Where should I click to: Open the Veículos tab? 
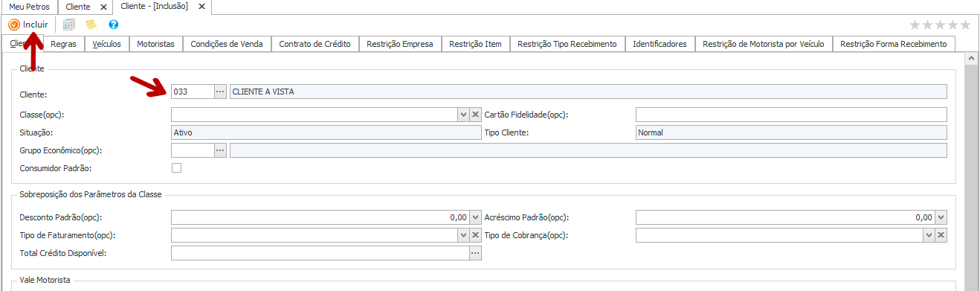click(107, 44)
